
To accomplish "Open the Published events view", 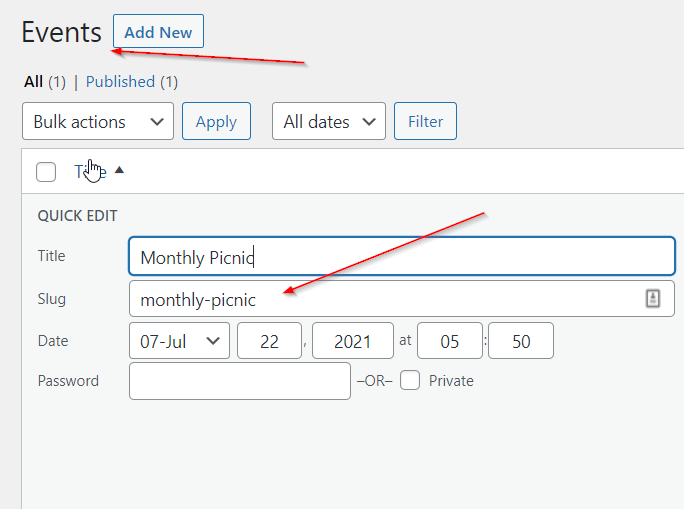I will [120, 82].
